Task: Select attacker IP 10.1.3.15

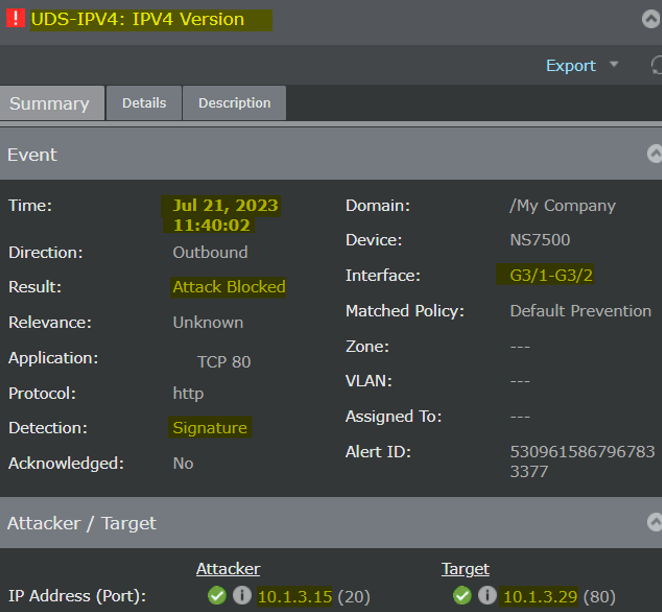Action: pos(295,596)
